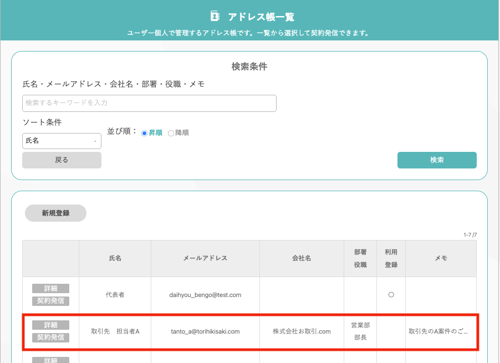Click the 戻る back button
The width and height of the screenshot is (500, 363).
(62, 160)
